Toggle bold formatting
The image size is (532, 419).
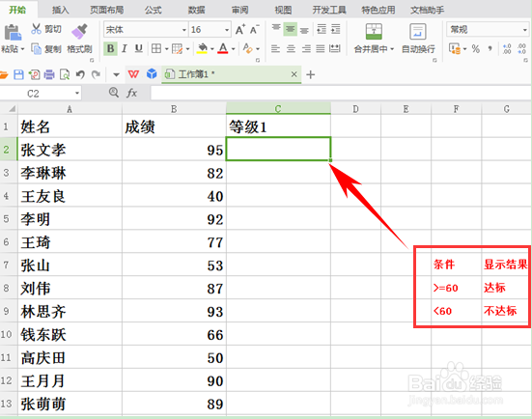pyautogui.click(x=110, y=49)
